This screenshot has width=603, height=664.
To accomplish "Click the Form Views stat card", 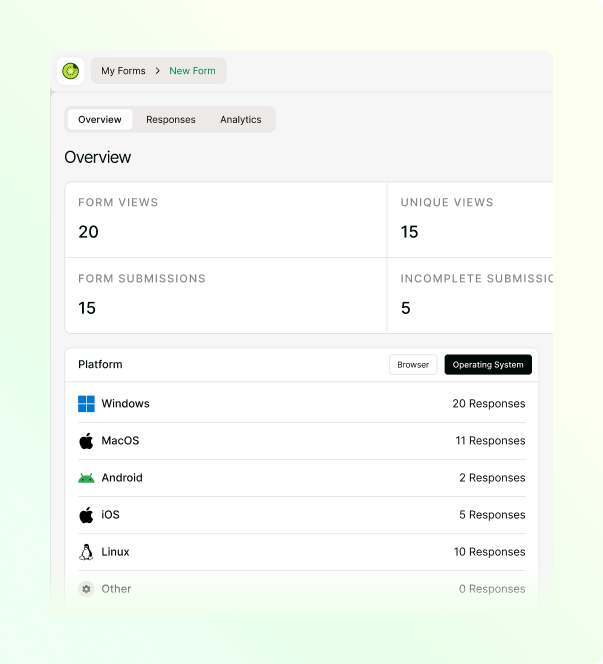I will pyautogui.click(x=226, y=220).
